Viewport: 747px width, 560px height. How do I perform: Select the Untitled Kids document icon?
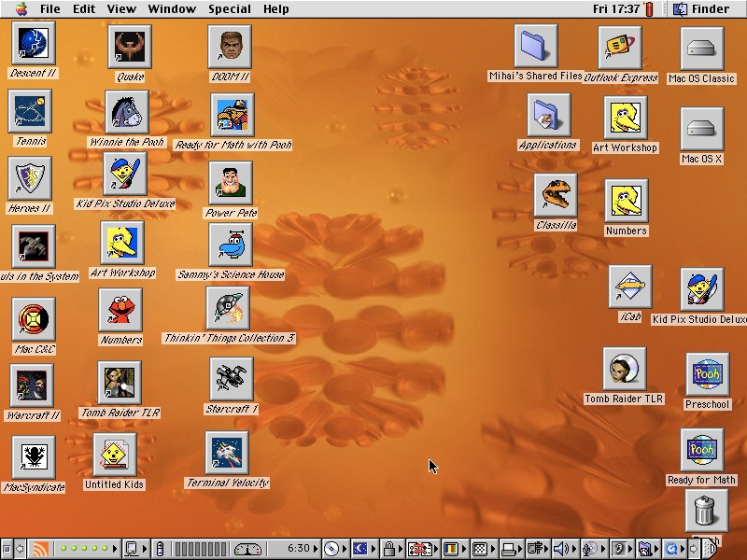tap(114, 455)
